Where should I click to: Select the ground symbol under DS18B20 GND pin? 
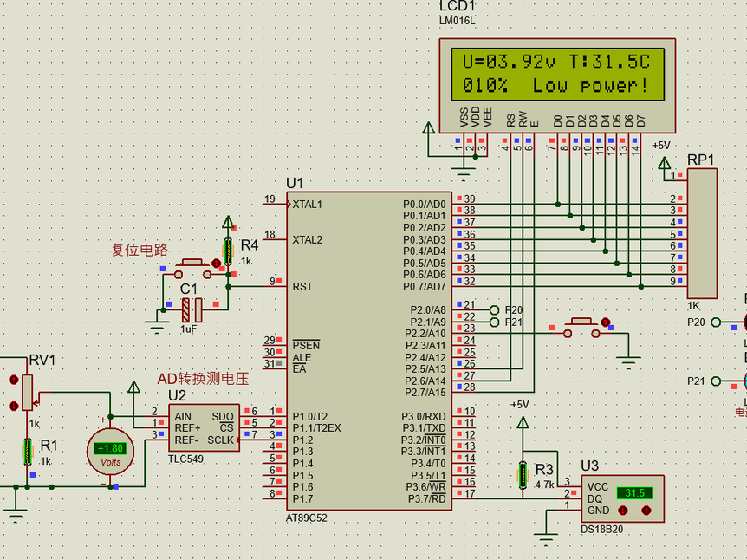(x=546, y=539)
